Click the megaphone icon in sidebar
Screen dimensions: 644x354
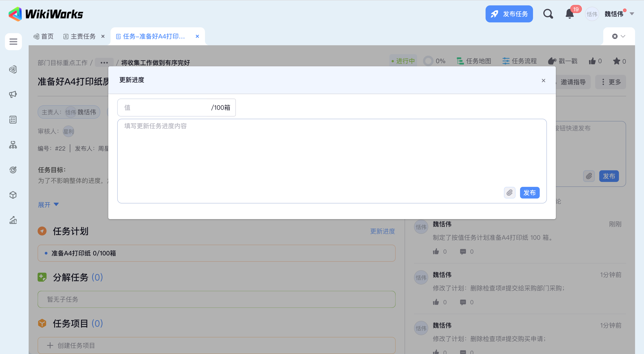13,94
